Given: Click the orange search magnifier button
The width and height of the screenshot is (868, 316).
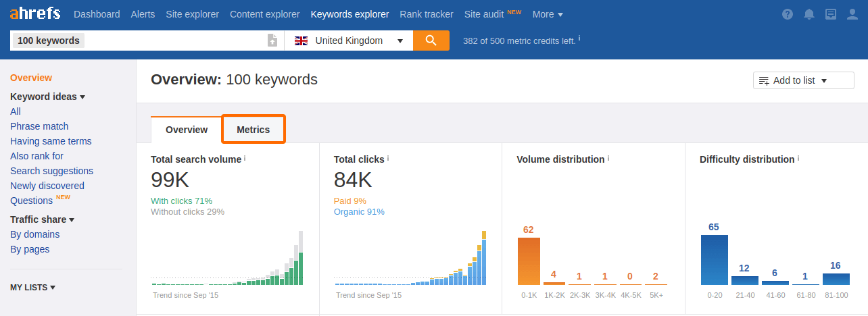Looking at the screenshot, I should (x=431, y=41).
